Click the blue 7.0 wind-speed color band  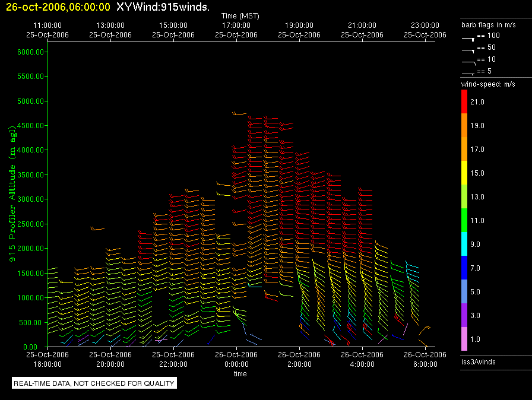pyautogui.click(x=465, y=268)
